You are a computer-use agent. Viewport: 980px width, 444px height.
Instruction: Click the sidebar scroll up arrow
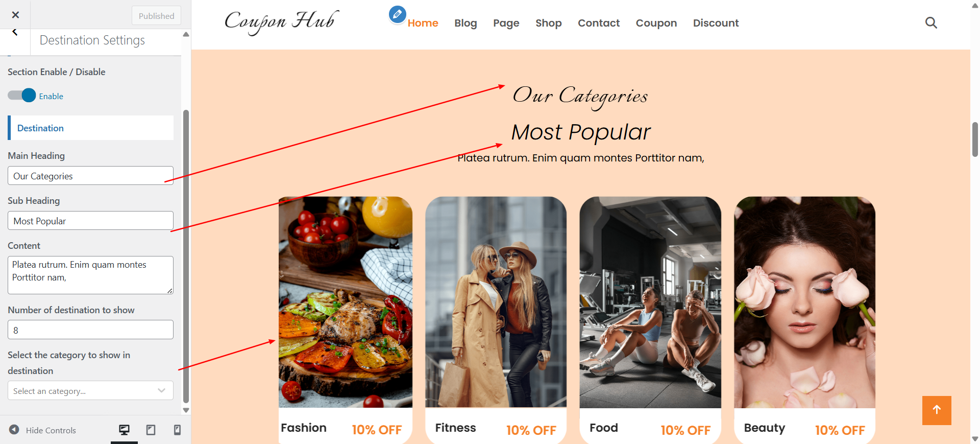click(x=186, y=34)
